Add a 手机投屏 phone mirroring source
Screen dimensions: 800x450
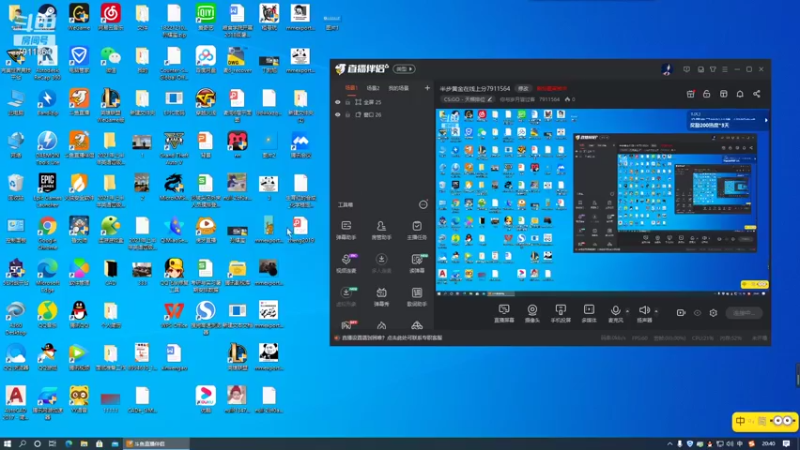pyautogui.click(x=560, y=313)
